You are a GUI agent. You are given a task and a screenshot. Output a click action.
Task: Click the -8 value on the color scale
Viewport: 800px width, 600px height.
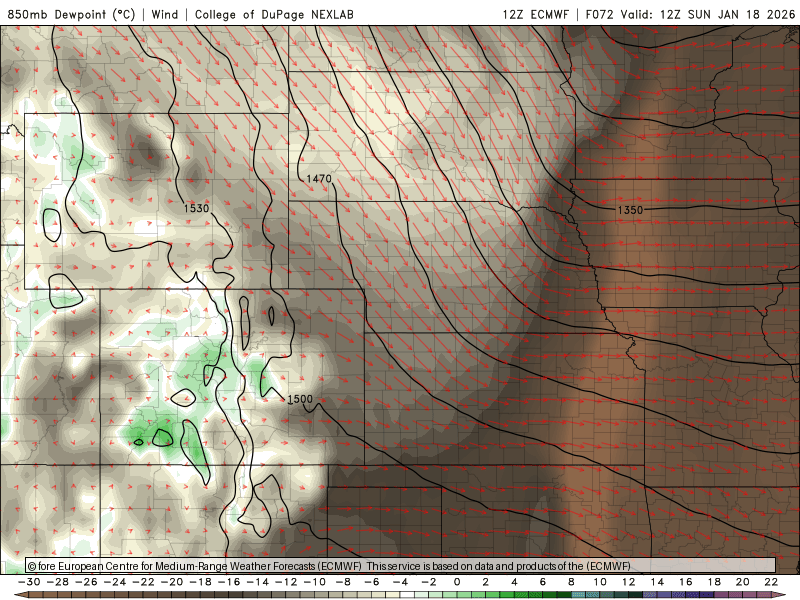pyautogui.click(x=343, y=582)
